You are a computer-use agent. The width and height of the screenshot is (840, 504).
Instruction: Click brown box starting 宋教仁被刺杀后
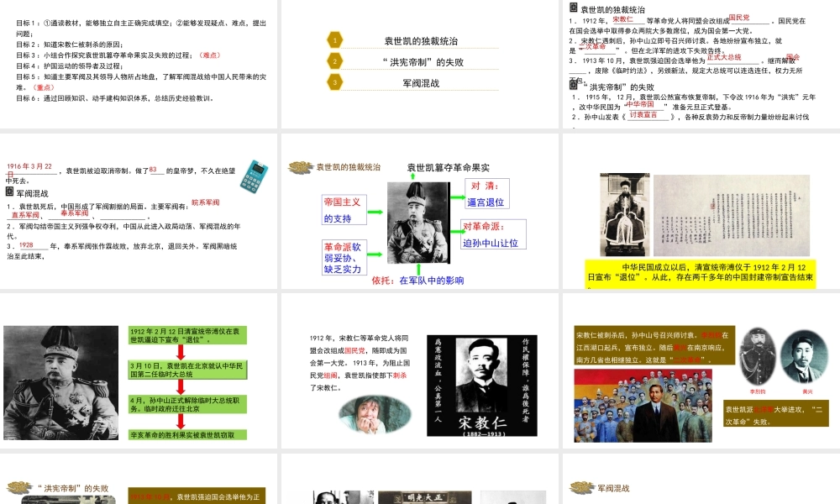(x=654, y=347)
